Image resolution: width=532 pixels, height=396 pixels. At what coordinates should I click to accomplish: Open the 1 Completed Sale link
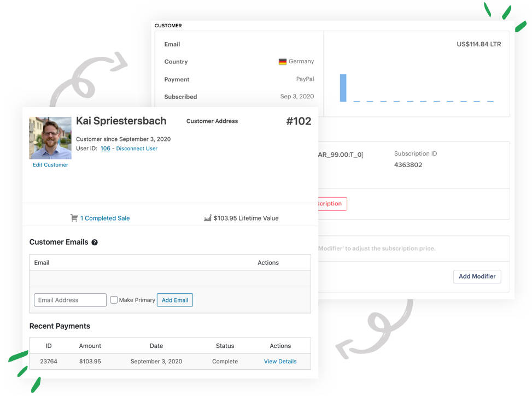(x=105, y=218)
